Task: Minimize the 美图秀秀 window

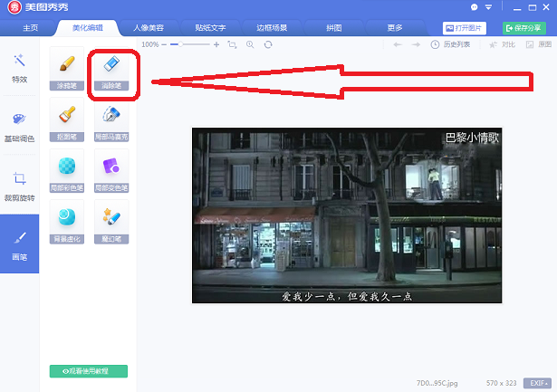Action: [x=517, y=8]
